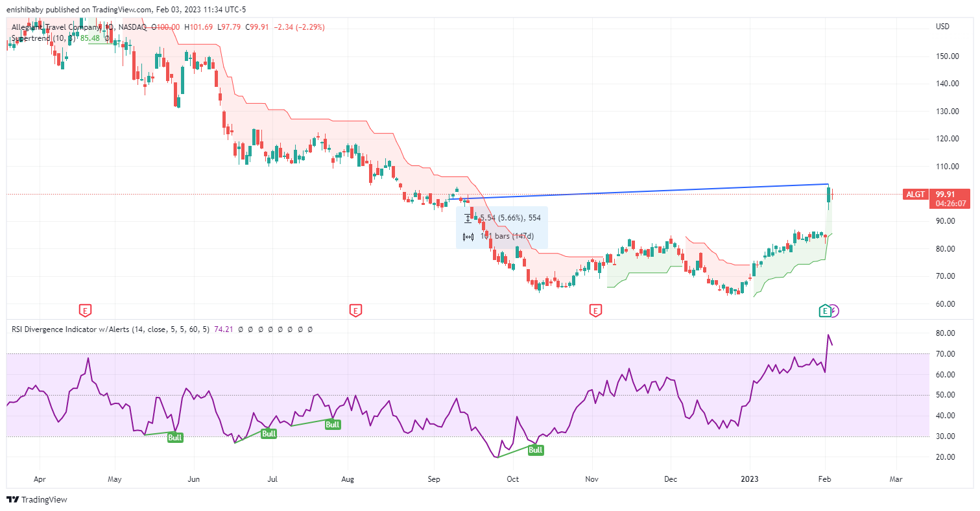
Task: Click the 30.00 label on RSI axis
Action: (x=946, y=436)
